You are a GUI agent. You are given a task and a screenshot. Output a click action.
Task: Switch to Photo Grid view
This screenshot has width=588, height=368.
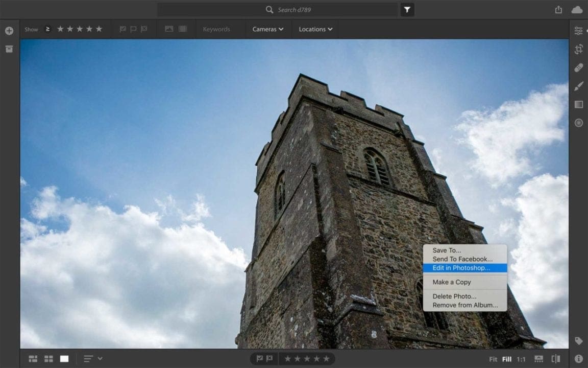(x=33, y=359)
